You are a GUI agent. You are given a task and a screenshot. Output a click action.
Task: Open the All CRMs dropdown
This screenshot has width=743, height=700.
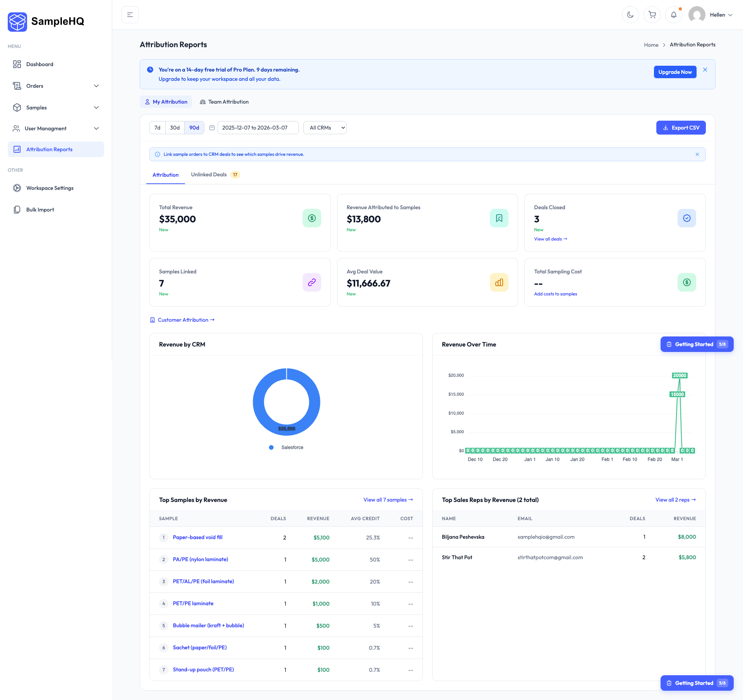(325, 128)
